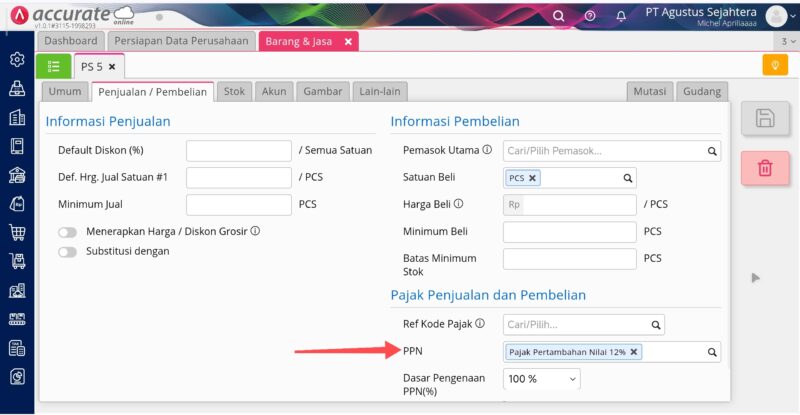This screenshot has height=415, width=800.
Task: Open the green list view icon
Action: click(x=53, y=66)
